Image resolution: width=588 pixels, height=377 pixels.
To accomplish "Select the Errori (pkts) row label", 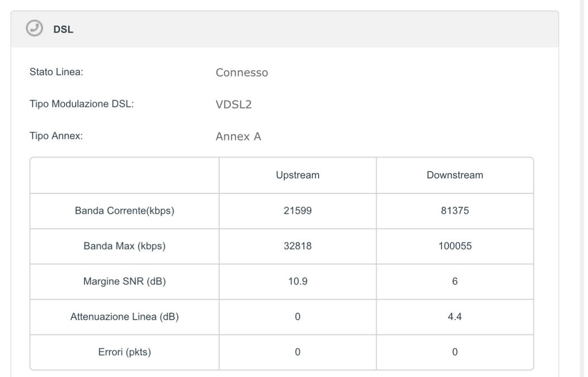I will click(125, 352).
